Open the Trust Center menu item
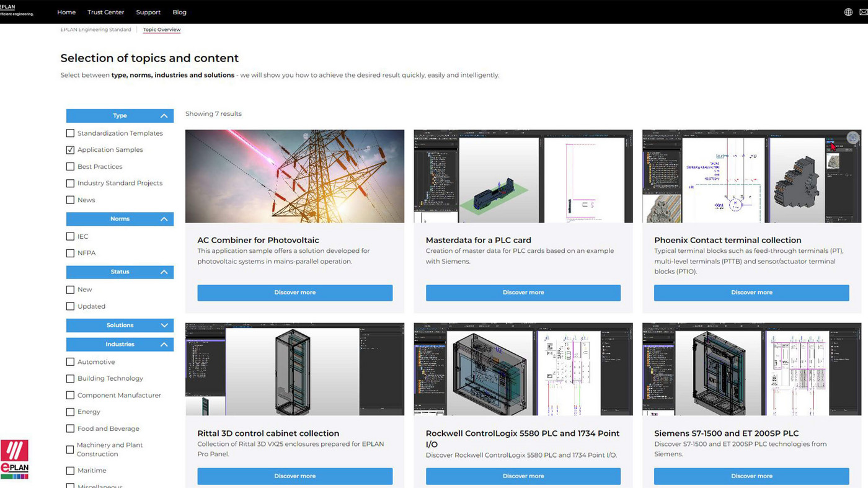This screenshot has width=868, height=488. click(x=105, y=12)
